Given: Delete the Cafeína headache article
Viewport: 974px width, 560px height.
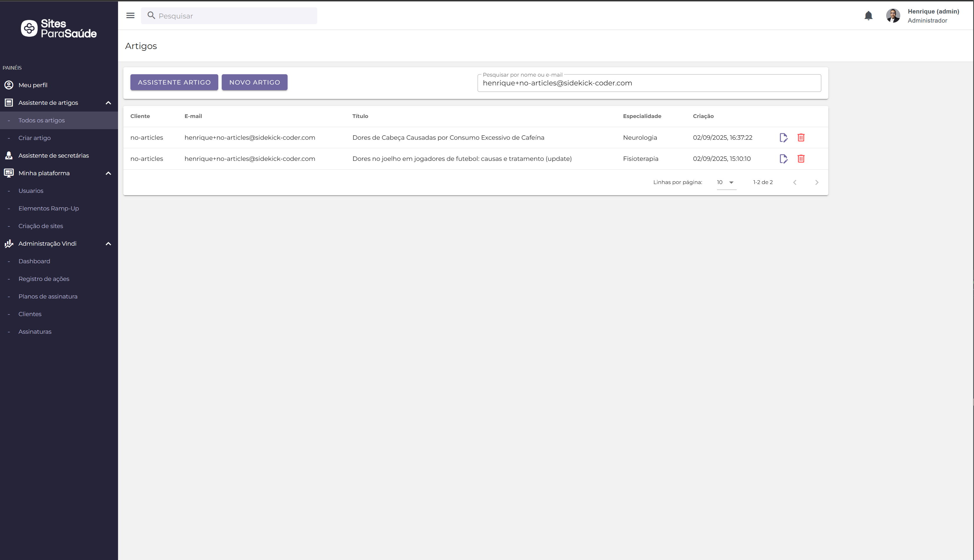Looking at the screenshot, I should (801, 138).
